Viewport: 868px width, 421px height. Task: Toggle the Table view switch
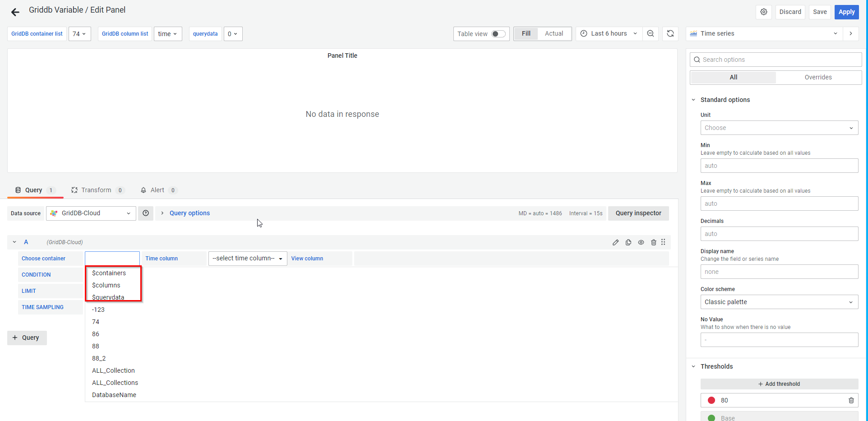pyautogui.click(x=498, y=34)
